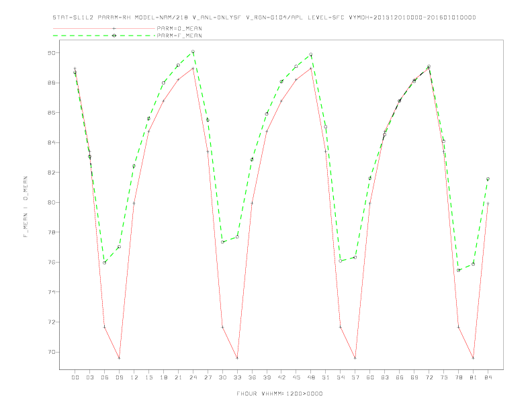The height and width of the screenshot is (411, 532).
Task: Click y-axis tick label 84
Action: click(51, 142)
